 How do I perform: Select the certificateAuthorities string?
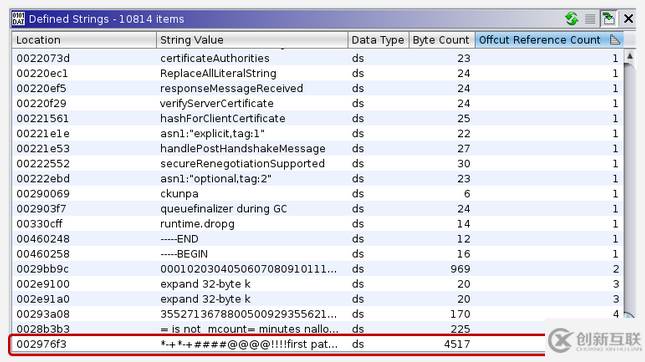pos(215,58)
